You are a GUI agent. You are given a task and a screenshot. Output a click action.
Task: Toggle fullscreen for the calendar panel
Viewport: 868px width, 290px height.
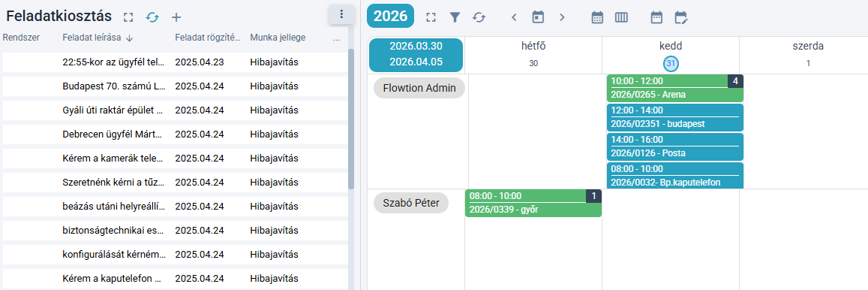pos(431,17)
